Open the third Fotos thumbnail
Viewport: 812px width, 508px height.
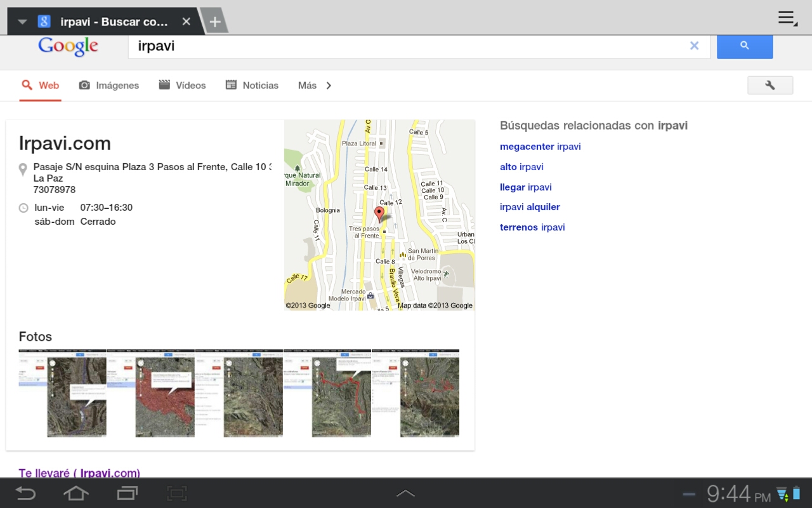point(239,393)
